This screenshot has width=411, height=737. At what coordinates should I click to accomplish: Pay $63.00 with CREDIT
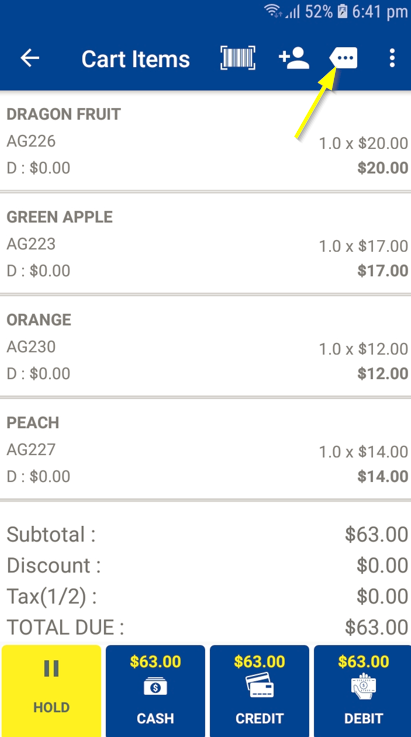coord(259,691)
